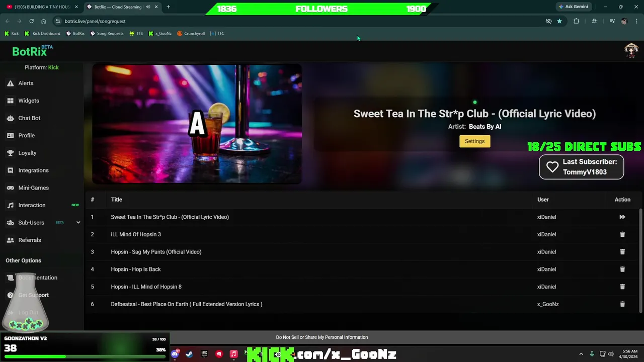Open the Apple Music taskbar icon
The width and height of the screenshot is (644, 362).
[x=233, y=354]
